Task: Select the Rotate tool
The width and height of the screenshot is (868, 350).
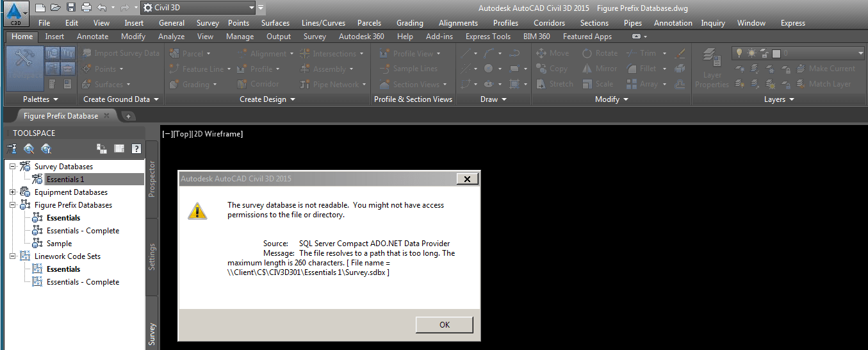Action: (x=600, y=53)
